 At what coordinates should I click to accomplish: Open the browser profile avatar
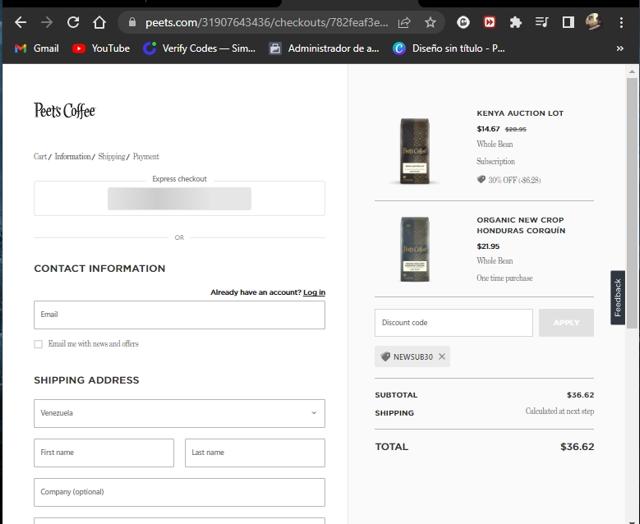click(593, 22)
